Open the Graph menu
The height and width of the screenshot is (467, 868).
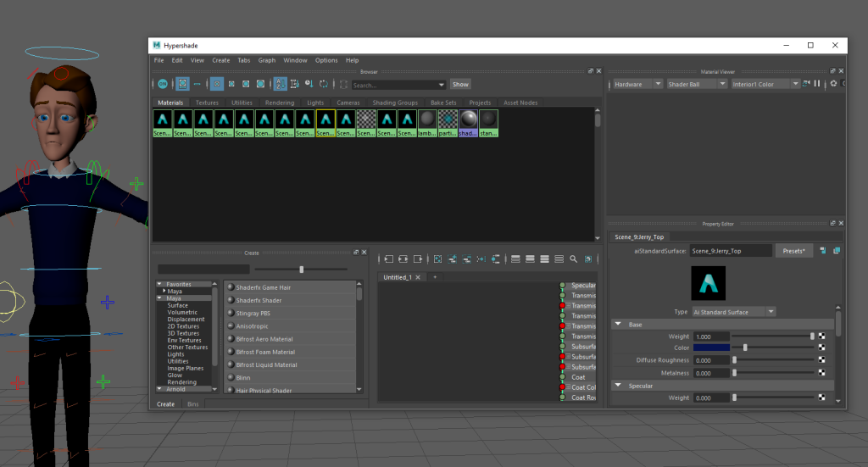pos(267,60)
